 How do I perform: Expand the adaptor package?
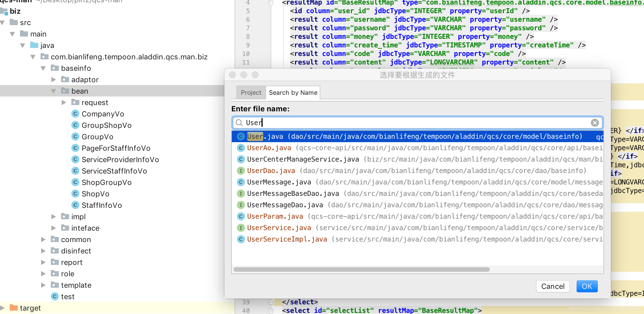(x=53, y=80)
